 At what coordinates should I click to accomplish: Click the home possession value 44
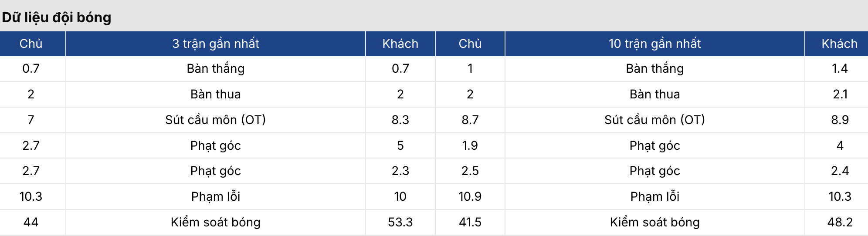tap(31, 222)
